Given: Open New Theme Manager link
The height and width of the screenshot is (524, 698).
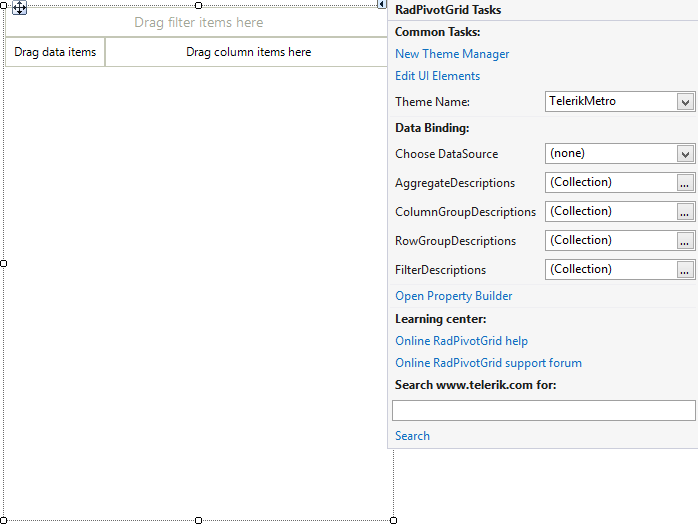Looking at the screenshot, I should coord(452,54).
